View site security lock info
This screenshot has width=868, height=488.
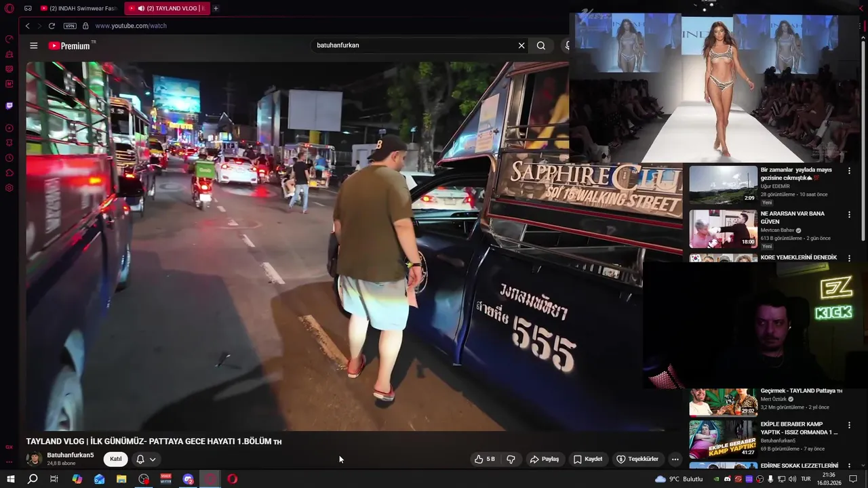click(x=85, y=26)
